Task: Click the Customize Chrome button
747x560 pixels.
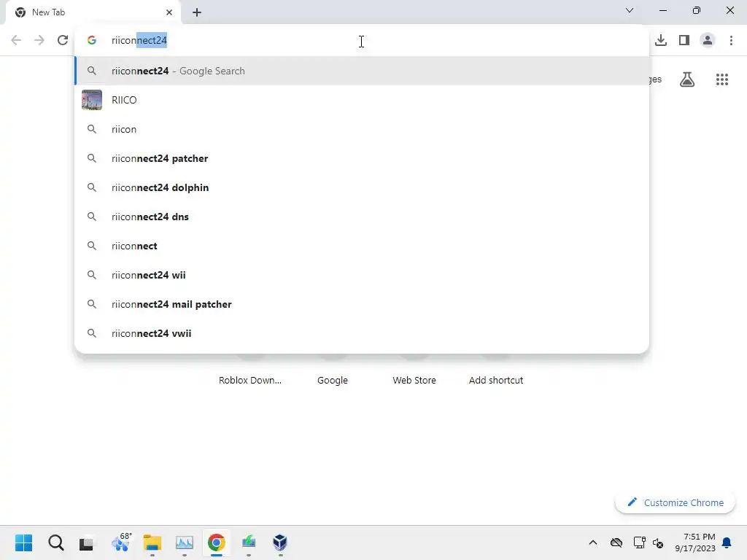Action: [675, 502]
